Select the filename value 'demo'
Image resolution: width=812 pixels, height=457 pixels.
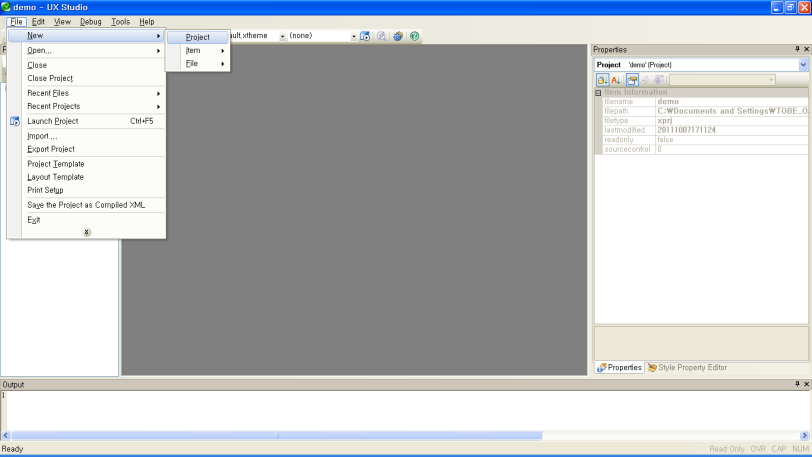pos(732,102)
